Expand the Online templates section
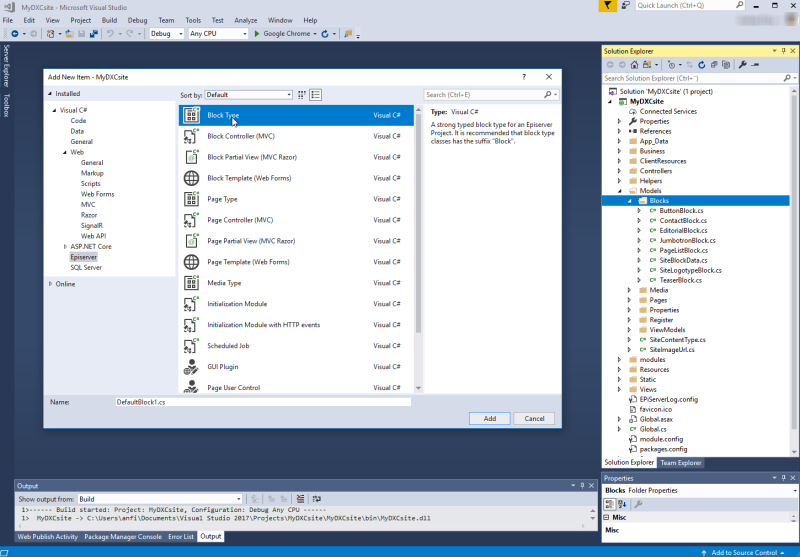The image size is (800, 557). tap(51, 284)
